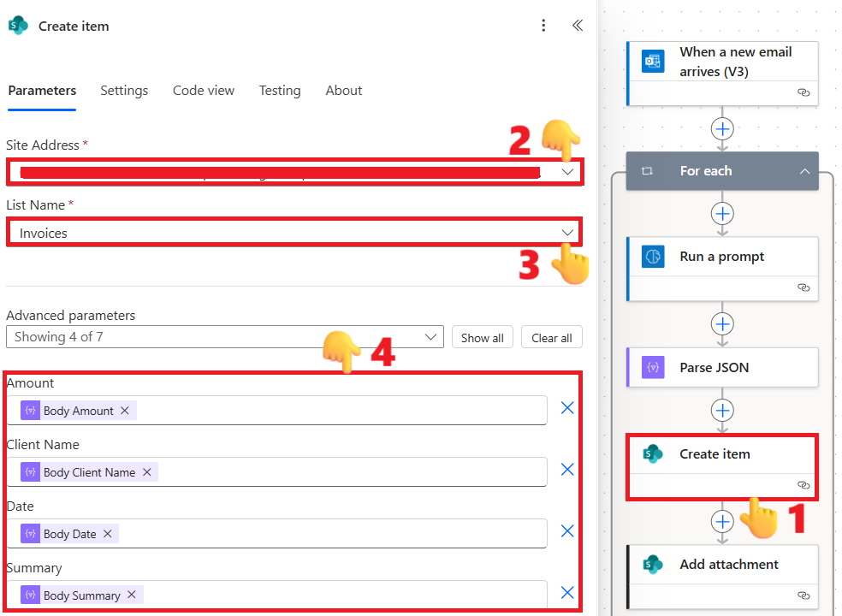Add a step below the email trigger

[723, 129]
